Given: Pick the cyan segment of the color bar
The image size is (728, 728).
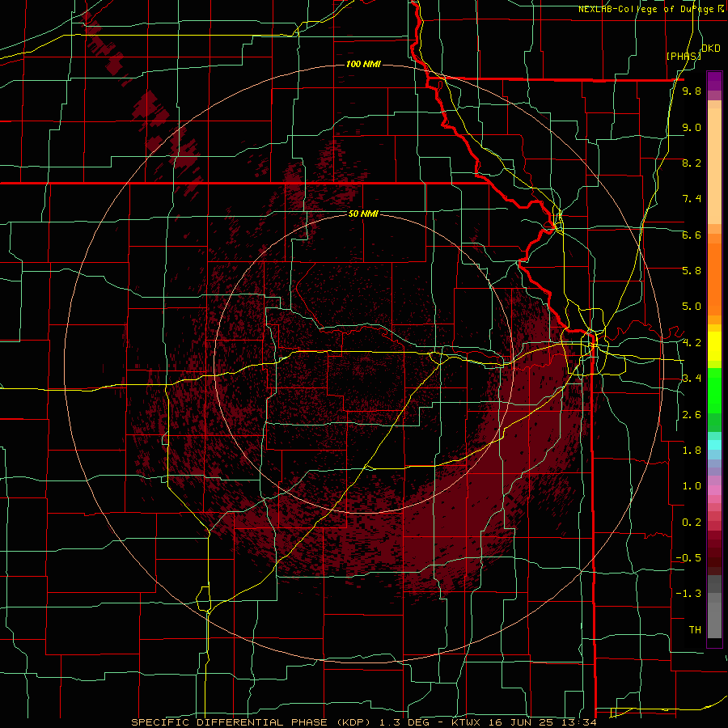Looking at the screenshot, I should tap(714, 444).
